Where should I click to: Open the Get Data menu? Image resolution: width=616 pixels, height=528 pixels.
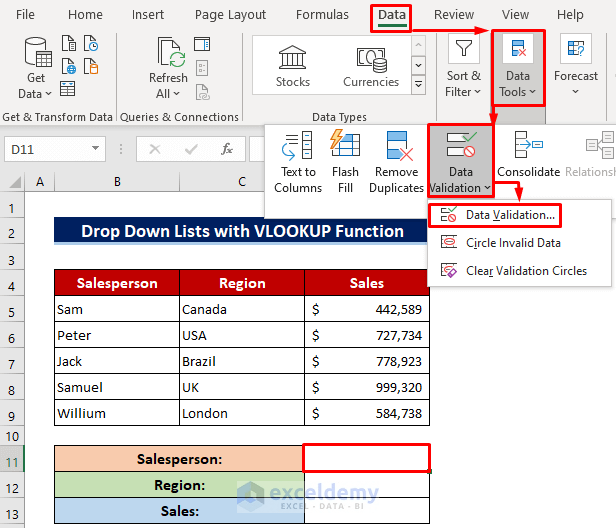35,68
